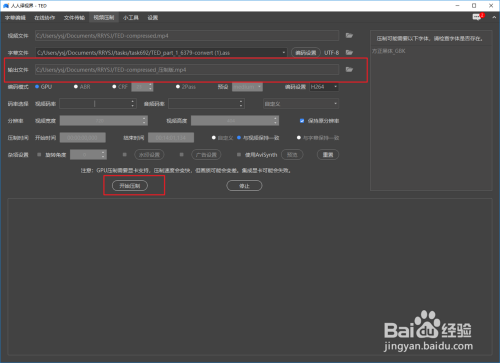Enable the AviSynth checkbox
Screen dimensions: 500x363
[x=239, y=155]
